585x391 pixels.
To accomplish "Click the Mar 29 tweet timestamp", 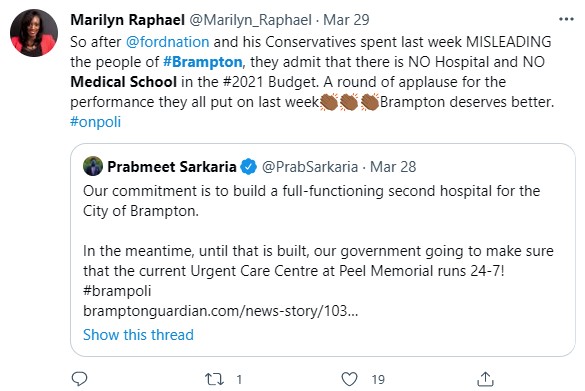I will coord(346,20).
